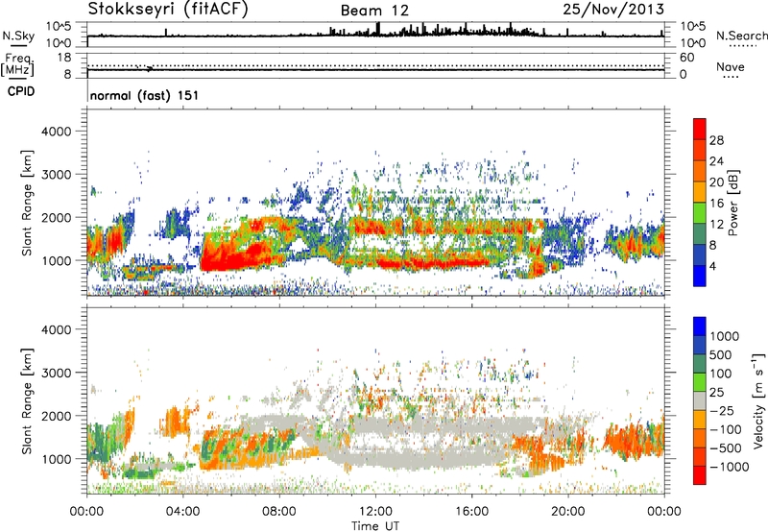Click the dotted line sample under 'Nave'
This screenshot has height=532, width=768.
pyautogui.click(x=731, y=78)
